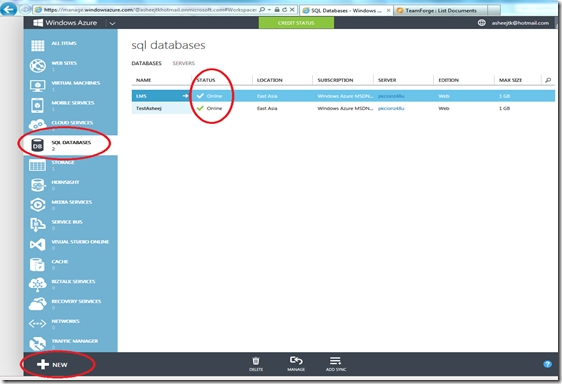Open Virtual Machines monitor icon
562x384 pixels.
38,85
